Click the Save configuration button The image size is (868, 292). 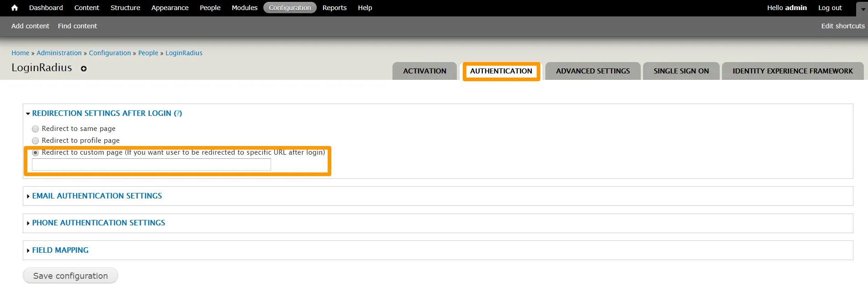click(x=70, y=276)
